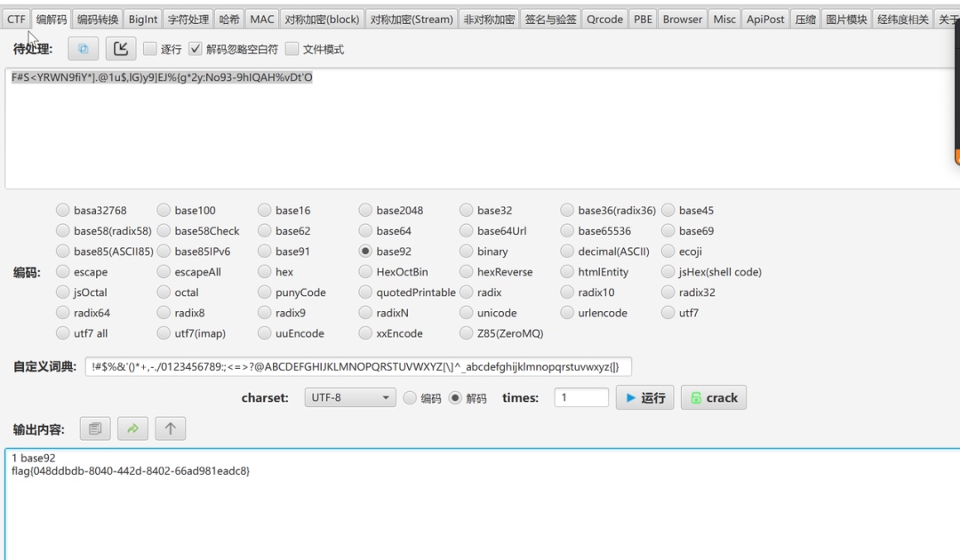Open the Qrcode tool tab icon

604,18
